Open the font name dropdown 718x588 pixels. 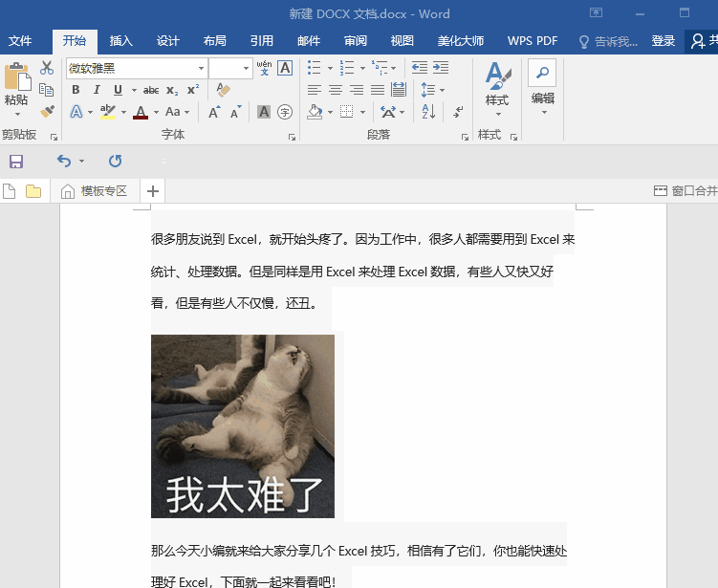click(x=201, y=69)
